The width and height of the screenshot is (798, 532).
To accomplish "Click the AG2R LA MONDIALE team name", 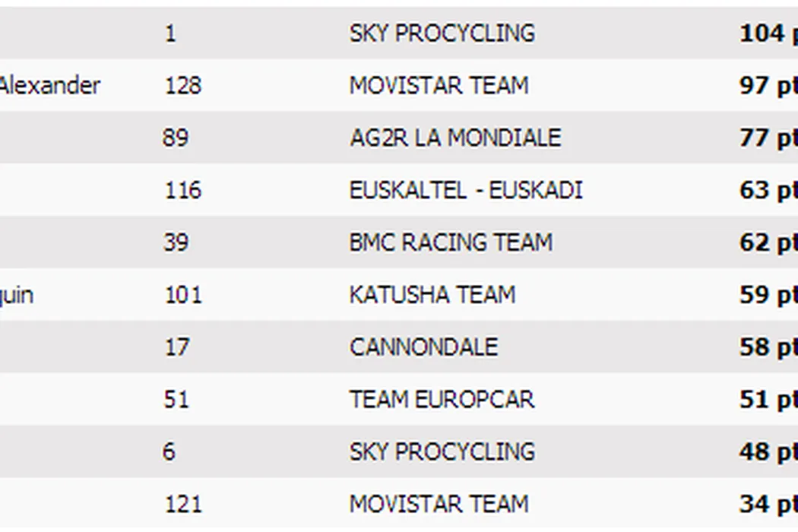I will coord(454,138).
